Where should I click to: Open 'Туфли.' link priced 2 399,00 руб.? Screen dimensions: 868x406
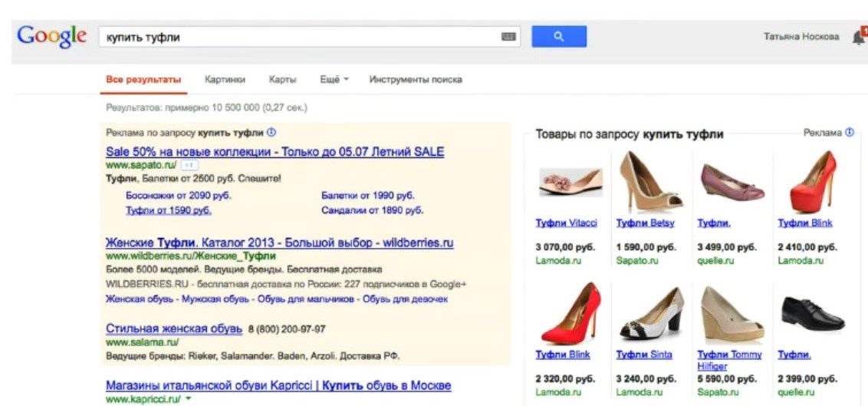click(794, 355)
